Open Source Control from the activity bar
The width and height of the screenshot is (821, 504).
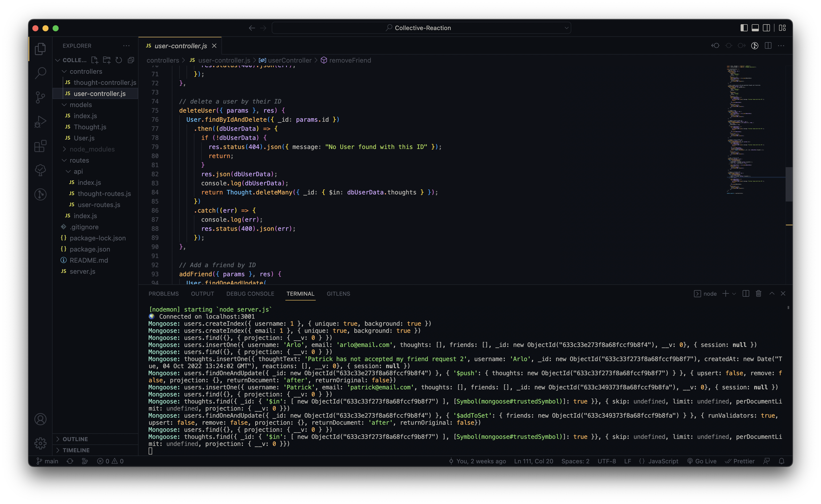40,97
